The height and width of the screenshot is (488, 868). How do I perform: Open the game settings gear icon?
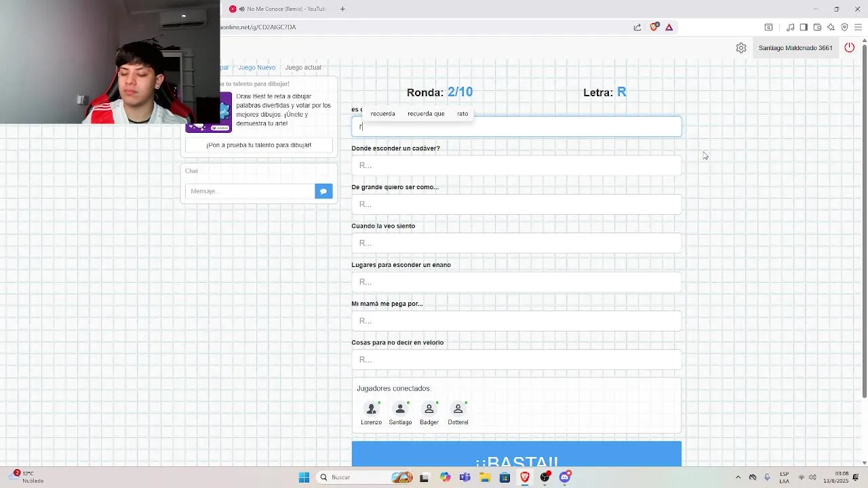(741, 48)
